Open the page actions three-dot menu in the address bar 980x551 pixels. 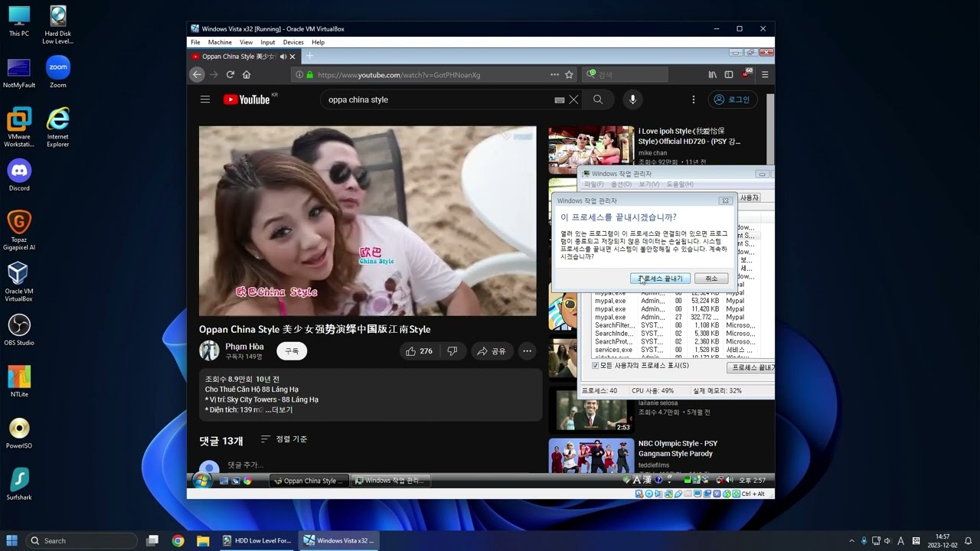tap(554, 75)
